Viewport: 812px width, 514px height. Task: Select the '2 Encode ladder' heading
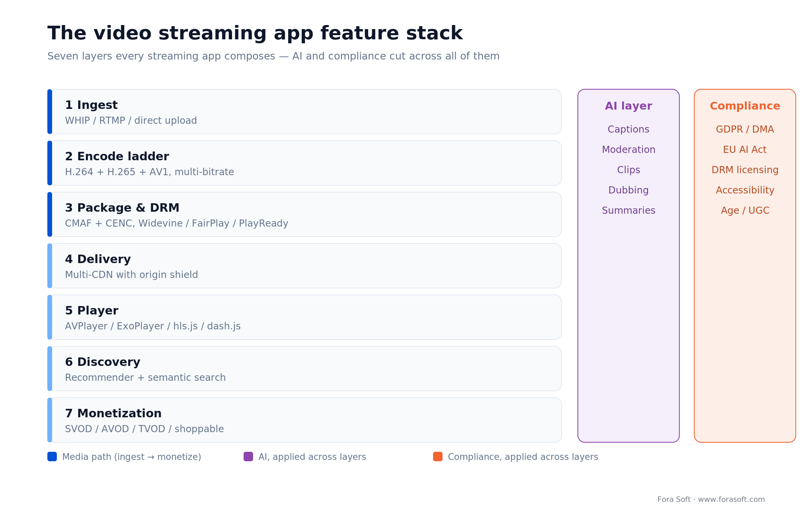pyautogui.click(x=117, y=156)
